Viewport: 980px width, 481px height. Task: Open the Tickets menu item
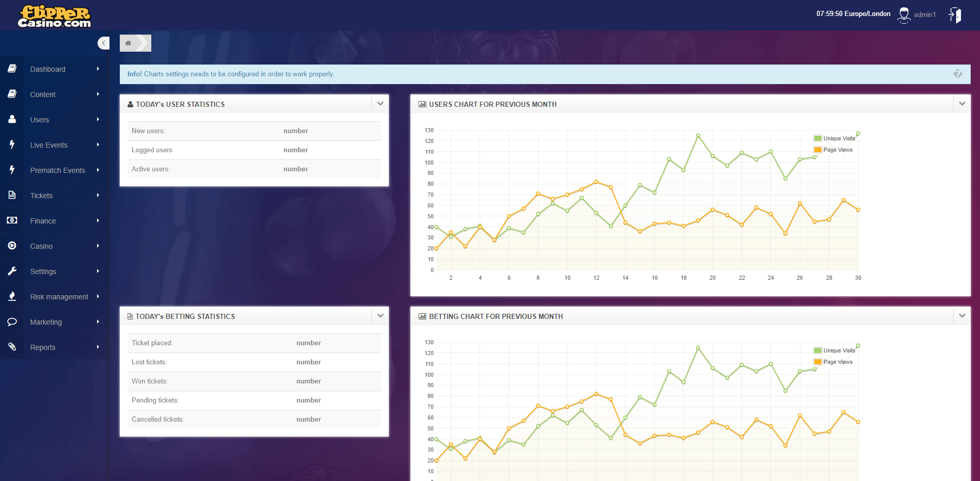pos(41,196)
